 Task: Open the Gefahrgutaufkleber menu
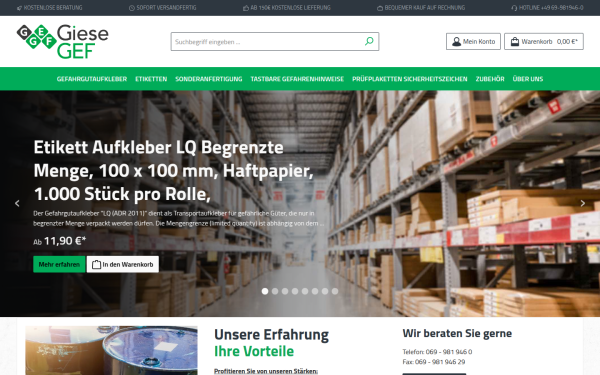pos(92,79)
